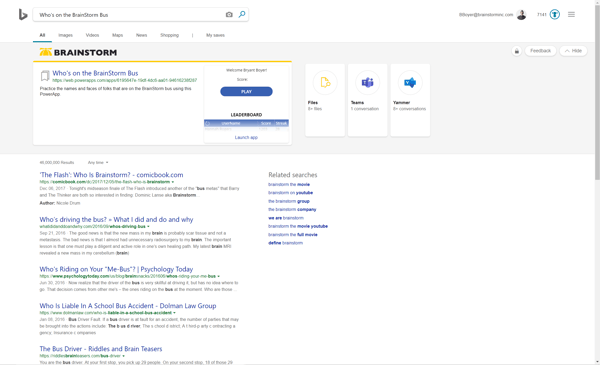Image resolution: width=600 pixels, height=365 pixels.
Task: Click related search brainstorm on youtube
Action: [290, 193]
